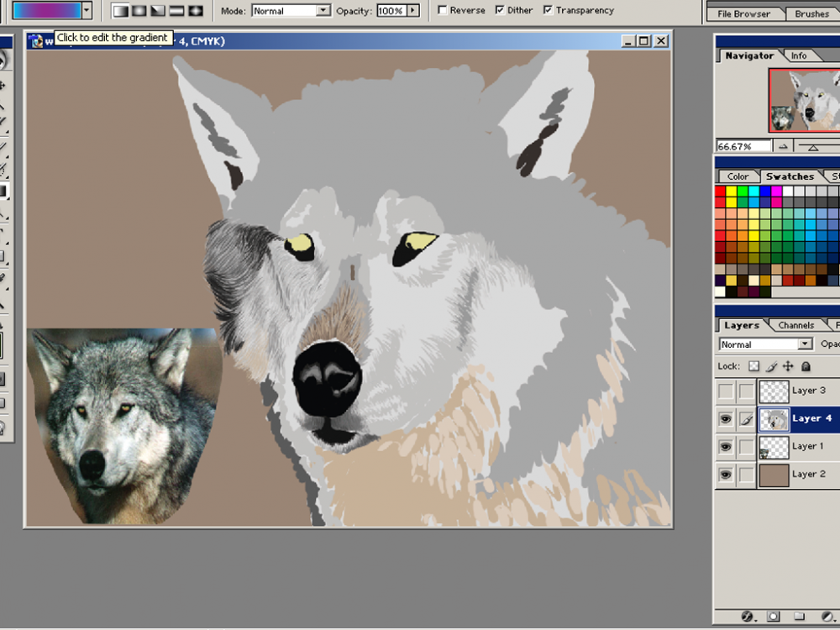Hide Layer 1 using eye icon
Screen dimensions: 840x630
click(726, 447)
